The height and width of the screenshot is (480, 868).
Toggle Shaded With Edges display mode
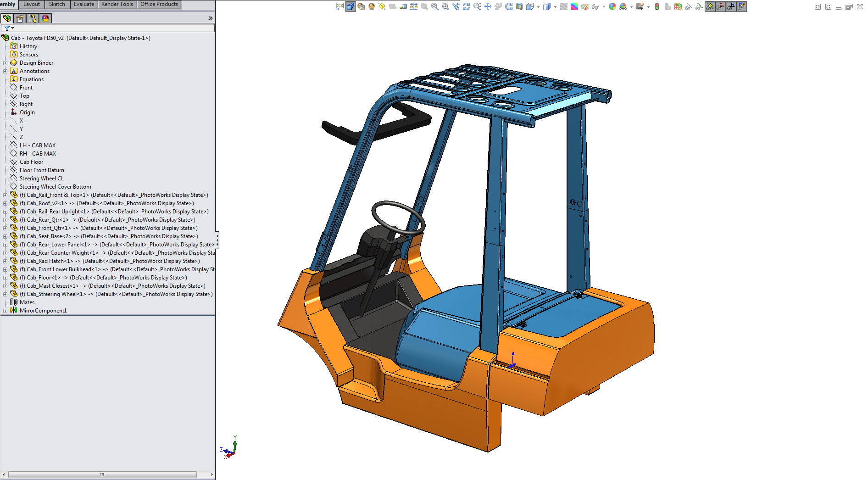351,6
